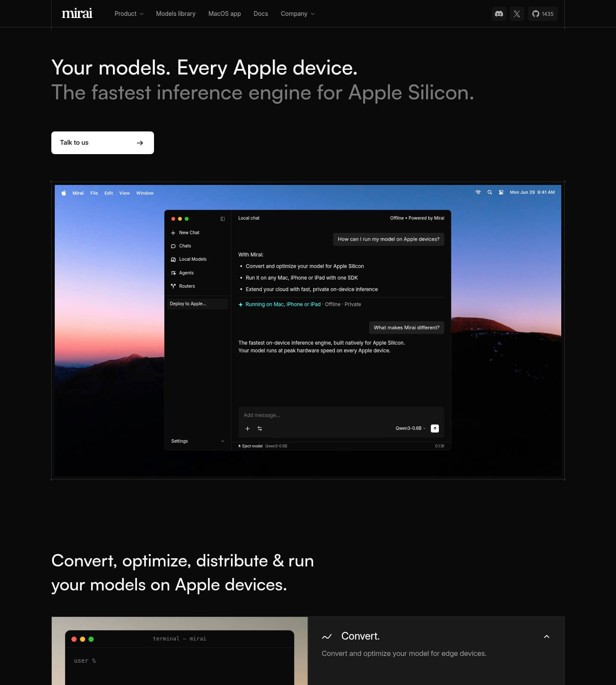Open Chats in the sidebar

(181, 246)
